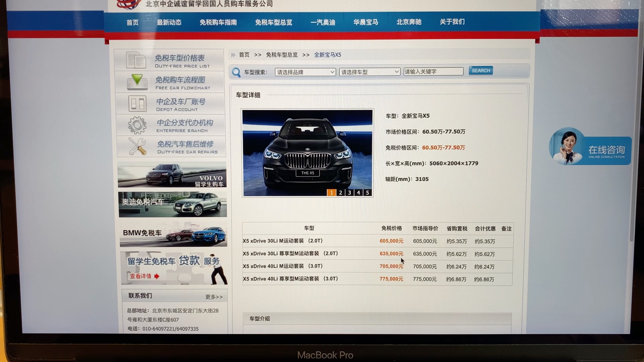Click the 705,000元 red duty-free price
The width and height of the screenshot is (644, 362).
click(391, 266)
